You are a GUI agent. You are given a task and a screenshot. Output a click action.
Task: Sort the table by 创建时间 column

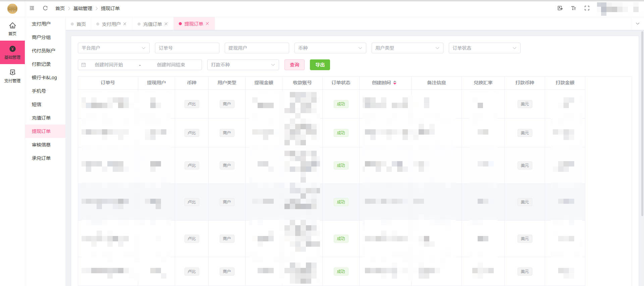[x=395, y=83]
